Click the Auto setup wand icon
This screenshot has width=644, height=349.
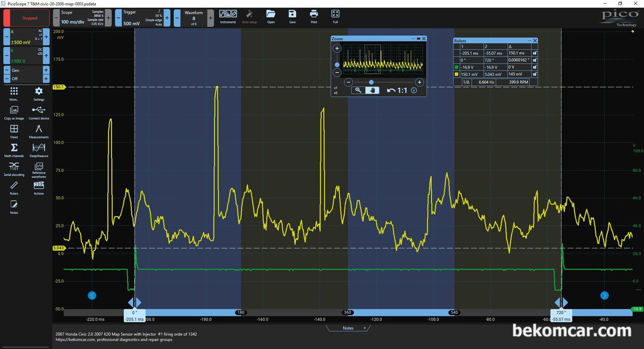pyautogui.click(x=250, y=14)
